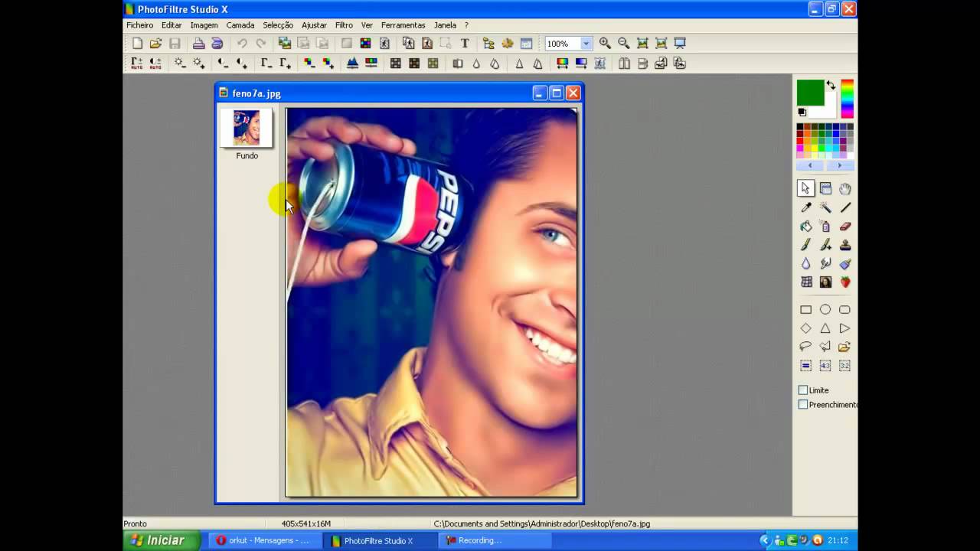Click the 405x541x16M status bar text

pos(306,523)
